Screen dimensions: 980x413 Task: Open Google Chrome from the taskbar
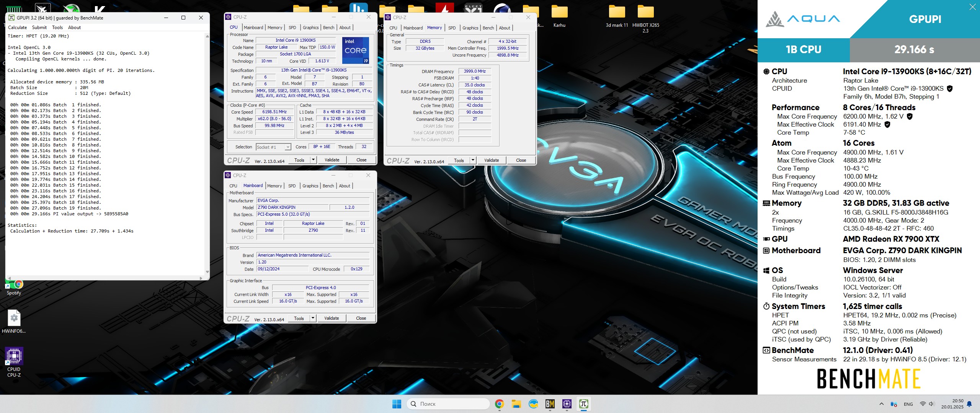click(499, 404)
